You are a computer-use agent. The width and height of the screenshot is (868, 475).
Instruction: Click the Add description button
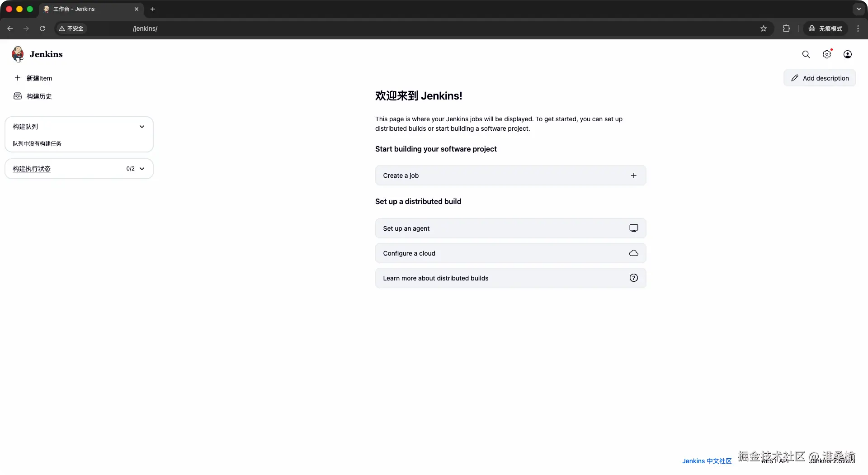point(820,78)
